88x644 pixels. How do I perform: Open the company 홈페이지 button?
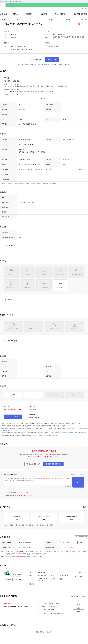79,572
